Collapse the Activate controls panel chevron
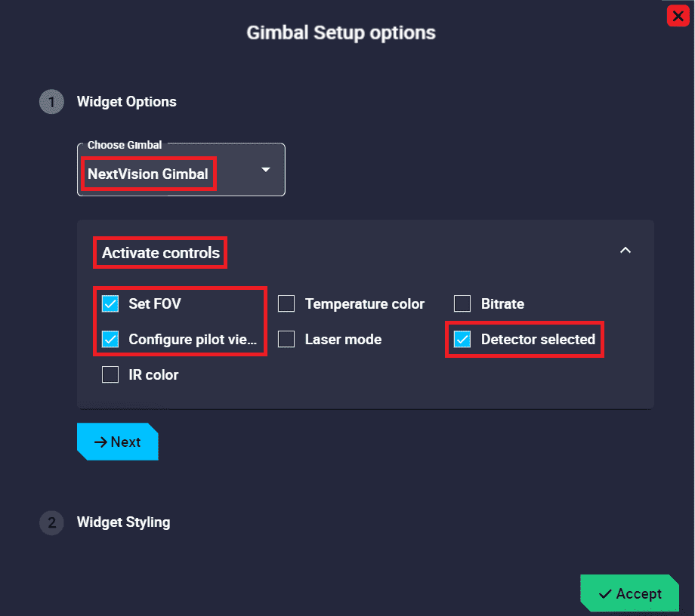Viewport: 695px width, 616px height. coord(625,251)
